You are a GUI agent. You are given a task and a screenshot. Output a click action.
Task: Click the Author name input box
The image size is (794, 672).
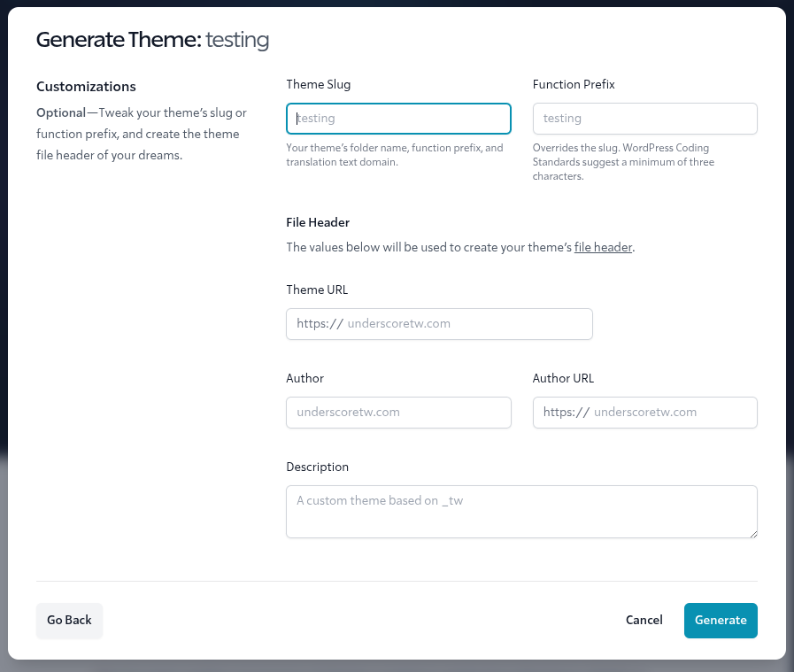[398, 413]
